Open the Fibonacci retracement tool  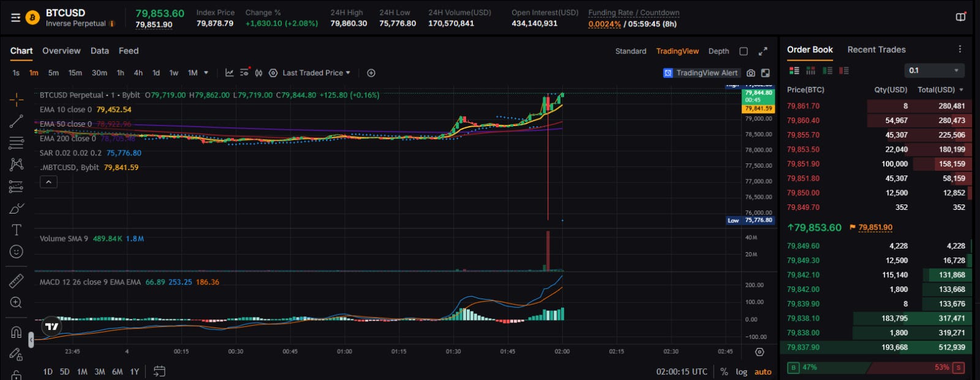tap(17, 143)
